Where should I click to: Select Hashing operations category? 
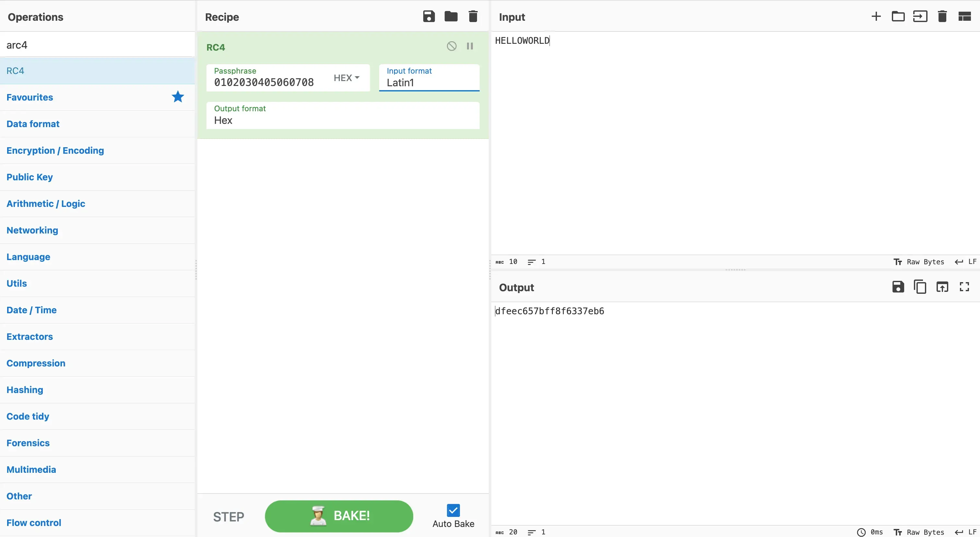[x=24, y=389]
